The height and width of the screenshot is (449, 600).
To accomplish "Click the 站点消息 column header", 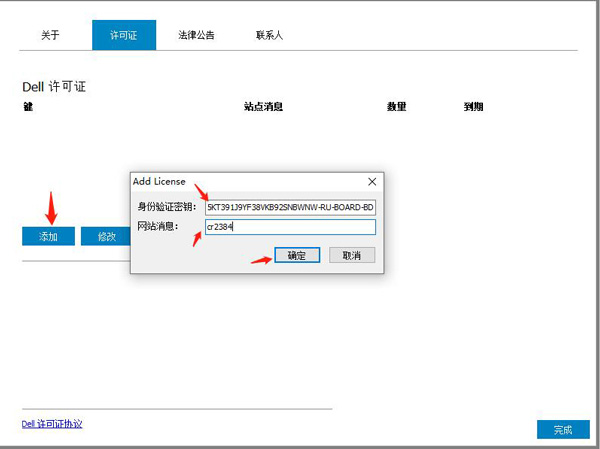I will [263, 105].
